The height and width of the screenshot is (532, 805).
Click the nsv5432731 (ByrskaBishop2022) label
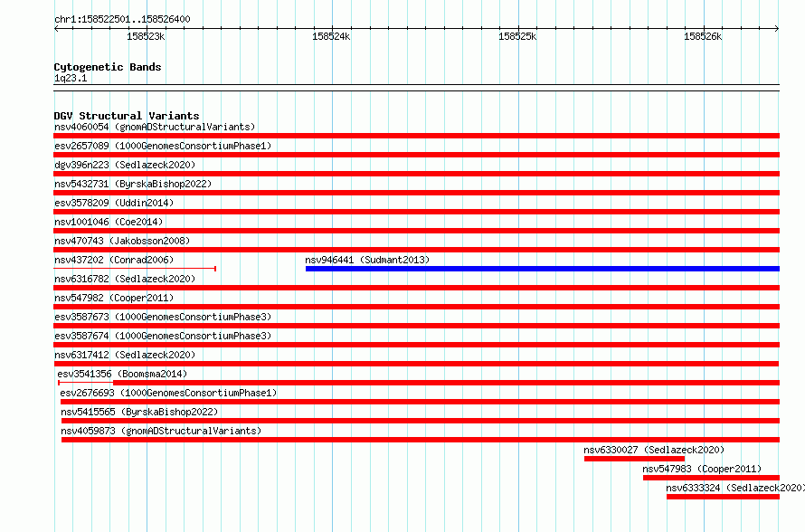[133, 184]
